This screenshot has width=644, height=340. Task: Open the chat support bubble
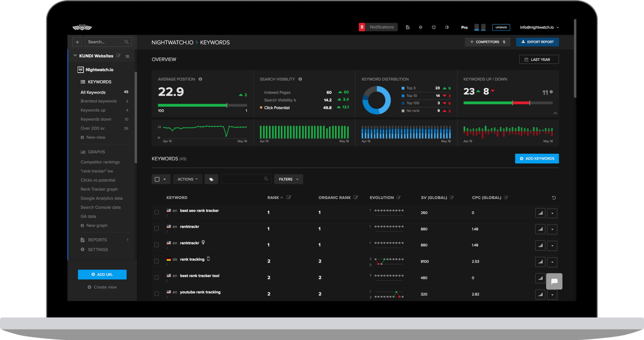[554, 281]
